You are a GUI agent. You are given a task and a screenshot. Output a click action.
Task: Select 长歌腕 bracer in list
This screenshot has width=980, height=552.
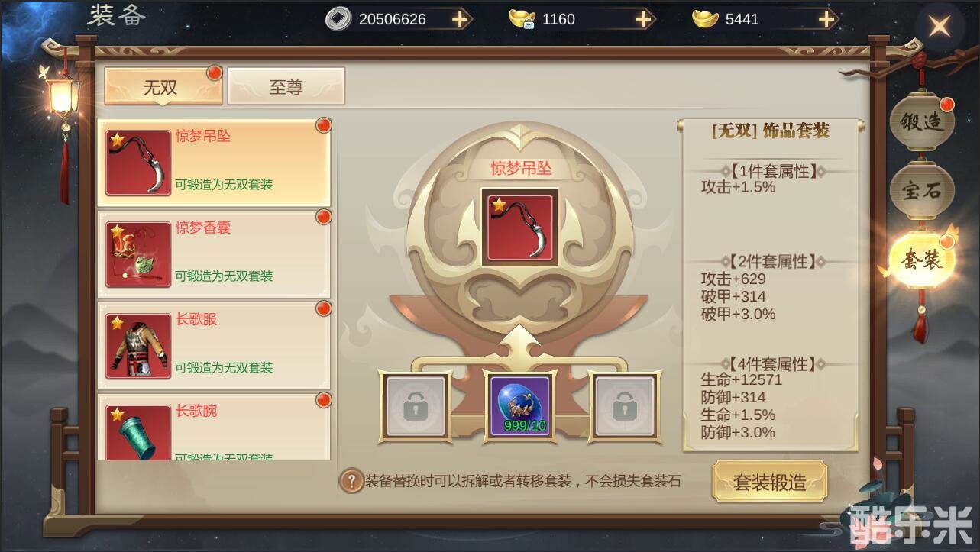pyautogui.click(x=215, y=427)
